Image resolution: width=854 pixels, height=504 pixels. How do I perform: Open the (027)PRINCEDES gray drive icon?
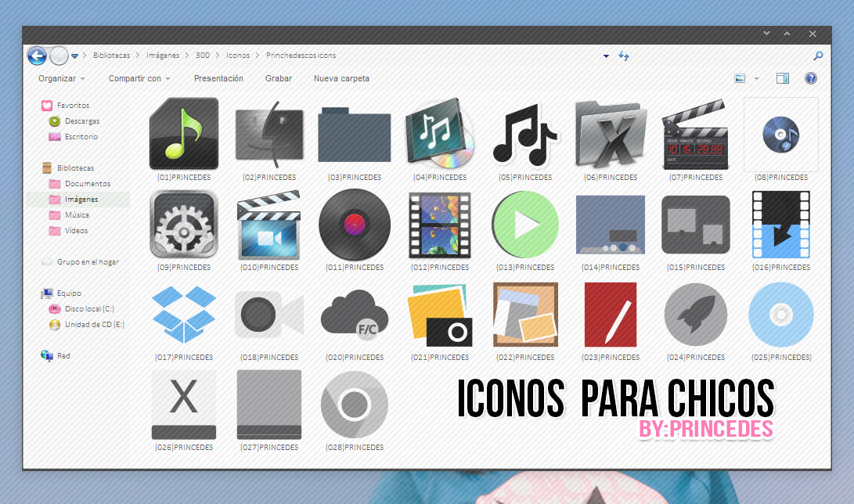click(269, 405)
